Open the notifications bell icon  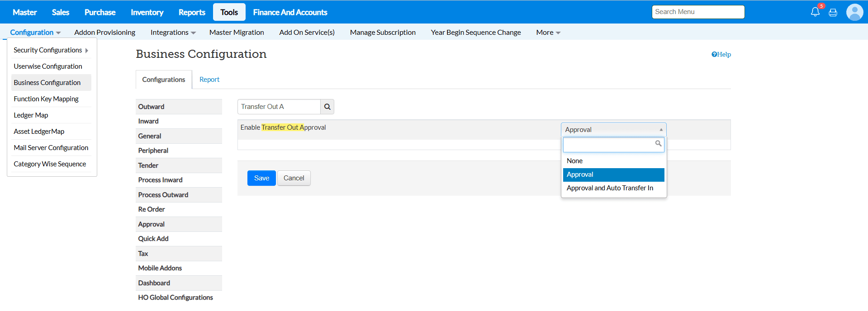(815, 12)
